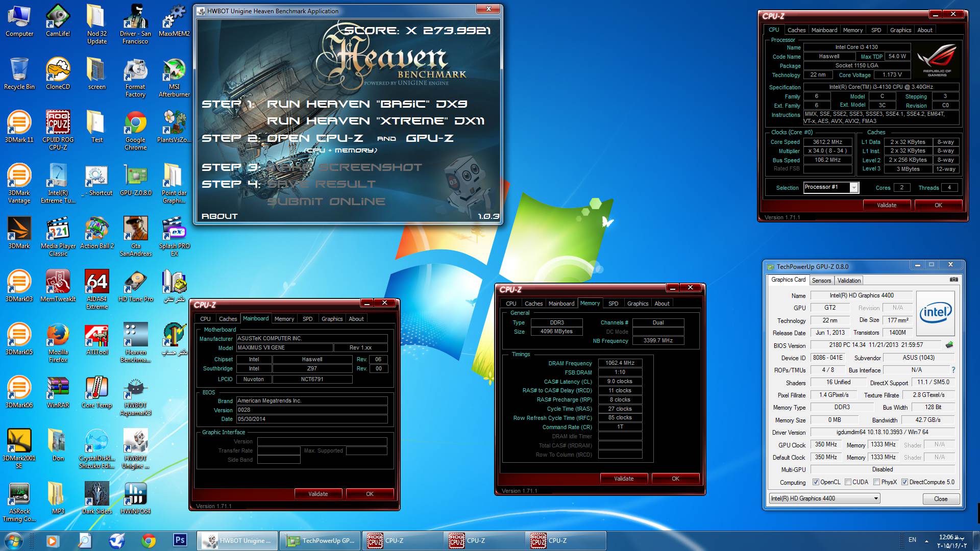Viewport: 980px width, 551px height.
Task: Open 3DMark Vantage desktop shortcut
Action: [x=19, y=183]
